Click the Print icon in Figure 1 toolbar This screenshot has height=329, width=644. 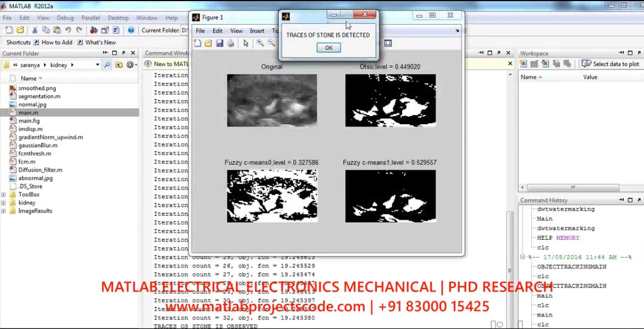click(x=230, y=43)
